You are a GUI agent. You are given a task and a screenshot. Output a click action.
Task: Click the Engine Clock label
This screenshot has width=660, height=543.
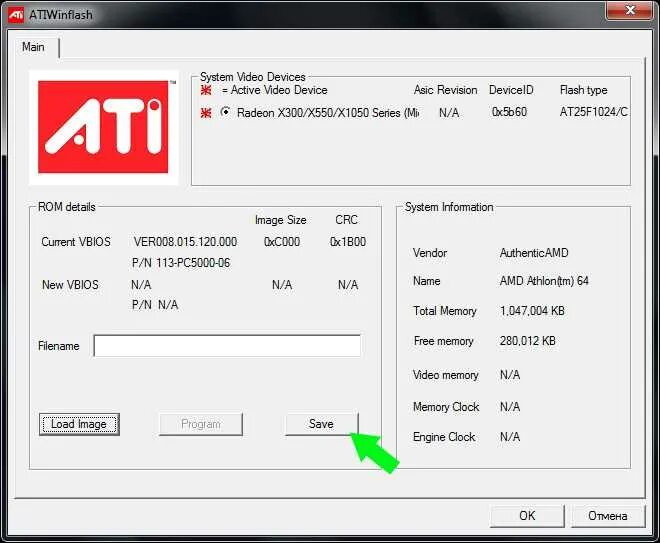[444, 437]
